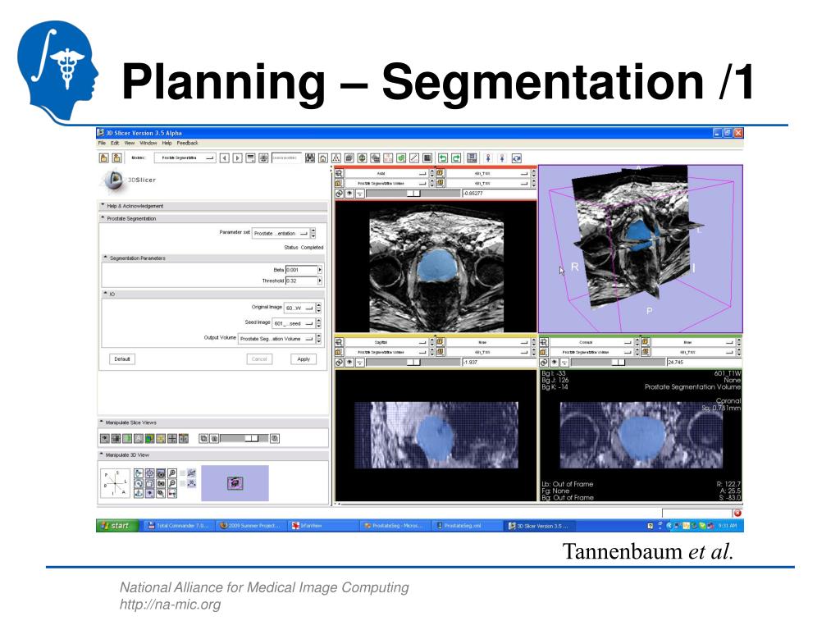Expand the Help & Acknowledgement section
Viewport: 840px width, 630px height.
103,206
